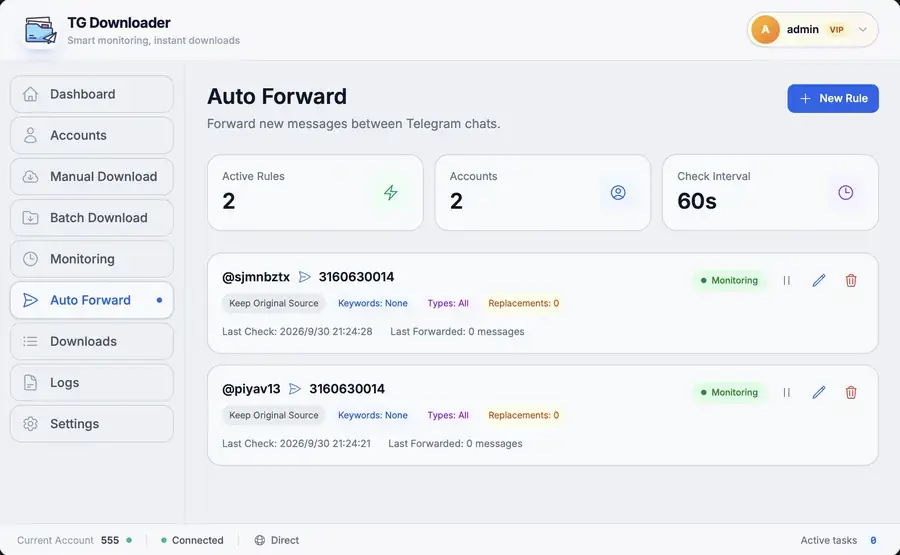Click Types: All tag on @piyav13 rule
Viewport: 900px width, 555px height.
pyautogui.click(x=448, y=415)
